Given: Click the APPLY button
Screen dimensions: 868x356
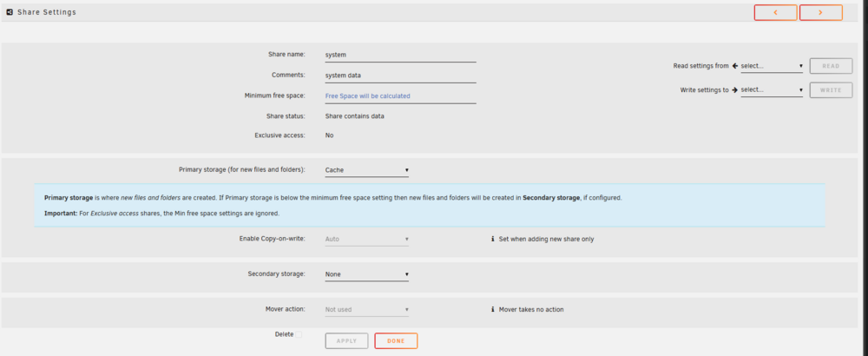Looking at the screenshot, I should 346,341.
